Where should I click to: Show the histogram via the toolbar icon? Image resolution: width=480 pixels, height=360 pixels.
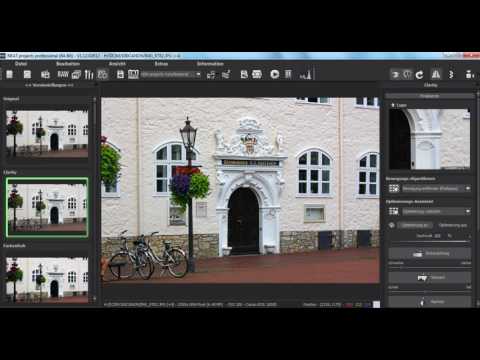[305, 74]
